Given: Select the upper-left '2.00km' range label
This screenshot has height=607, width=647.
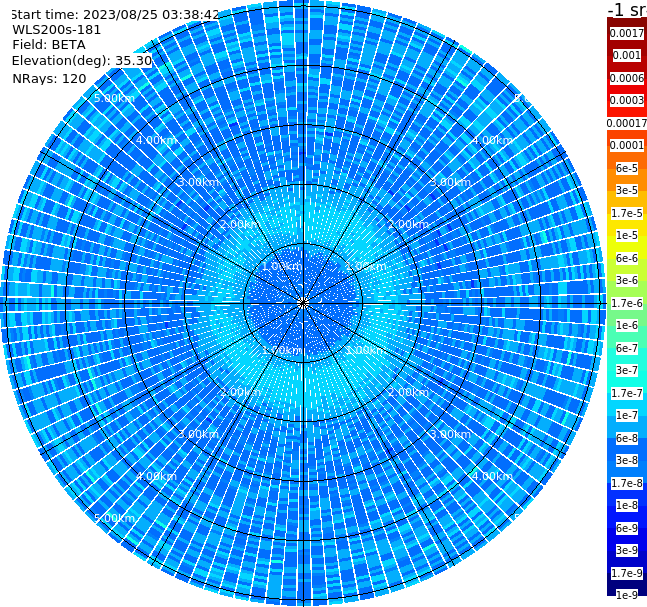Looking at the screenshot, I should pos(241,224).
